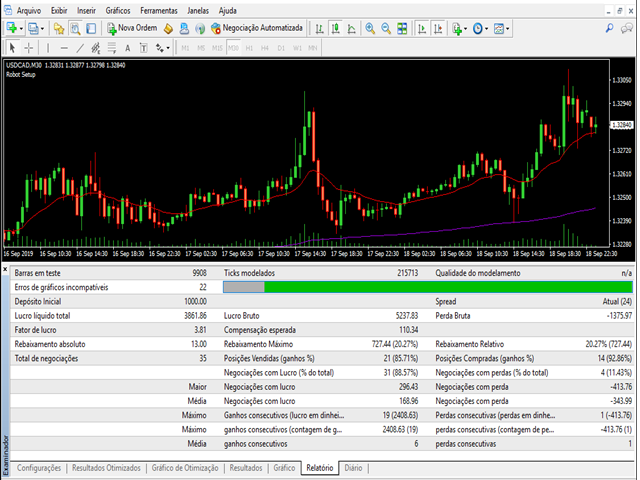Select the H4 timeframe

coord(265,48)
